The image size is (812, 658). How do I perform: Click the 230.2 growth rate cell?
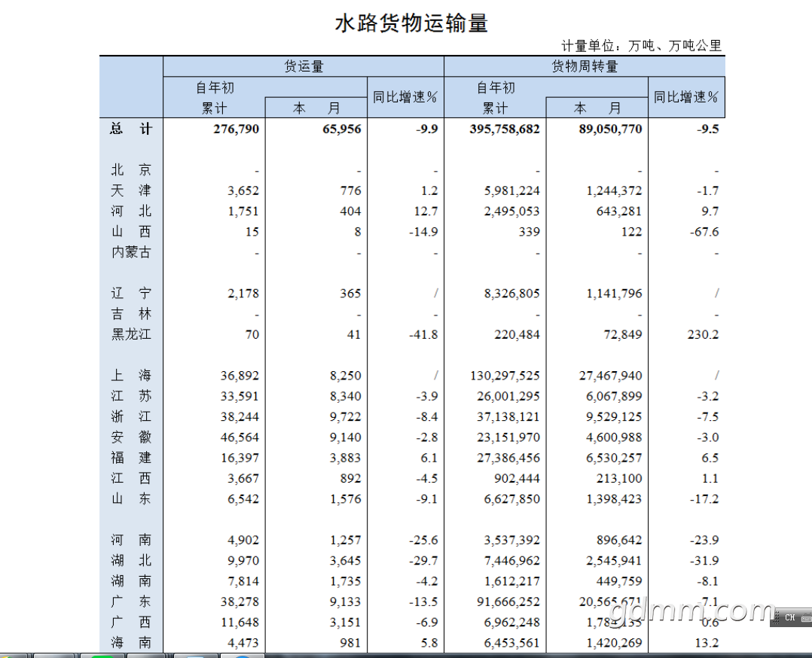pyautogui.click(x=702, y=334)
